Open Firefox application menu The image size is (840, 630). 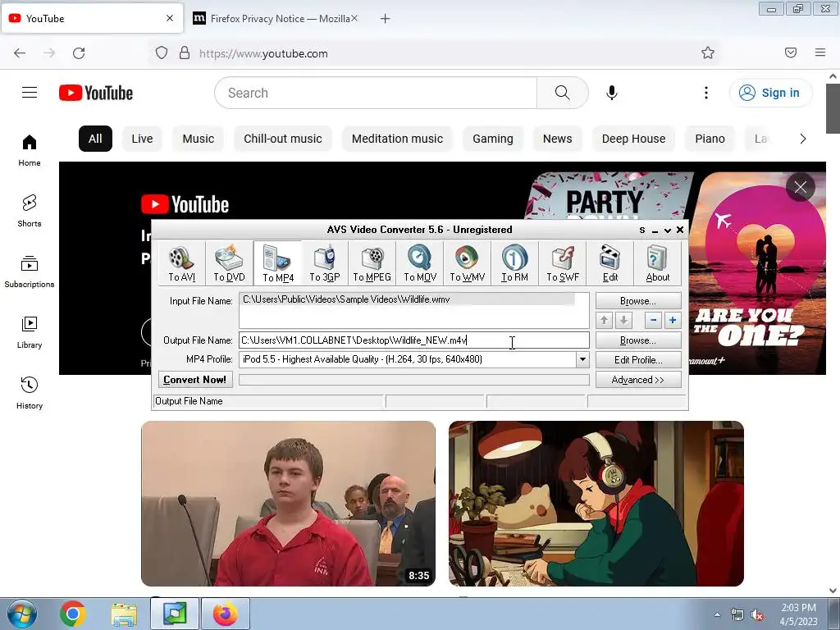[820, 52]
